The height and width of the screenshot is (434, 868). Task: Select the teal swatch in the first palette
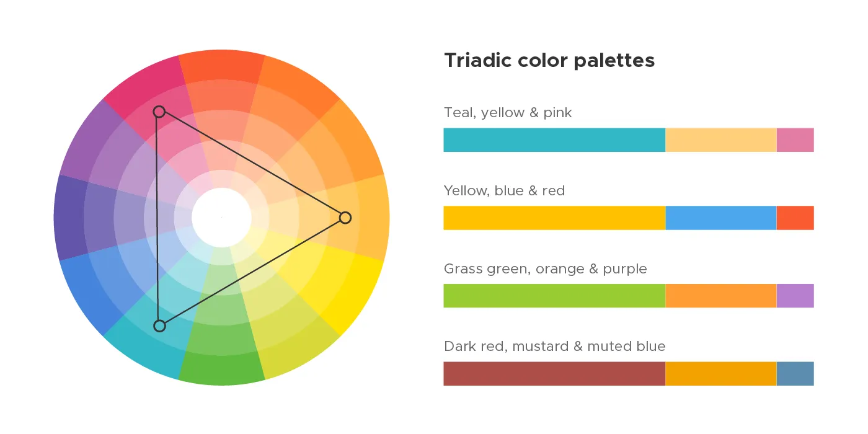(x=554, y=140)
